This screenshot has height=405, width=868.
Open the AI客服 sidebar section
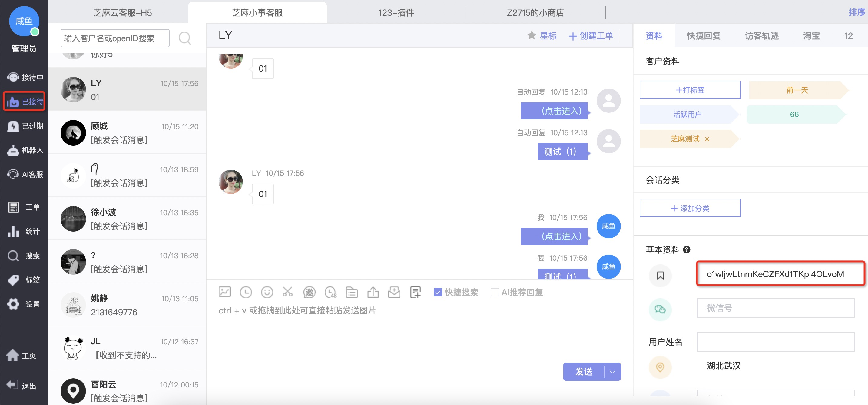(x=25, y=174)
